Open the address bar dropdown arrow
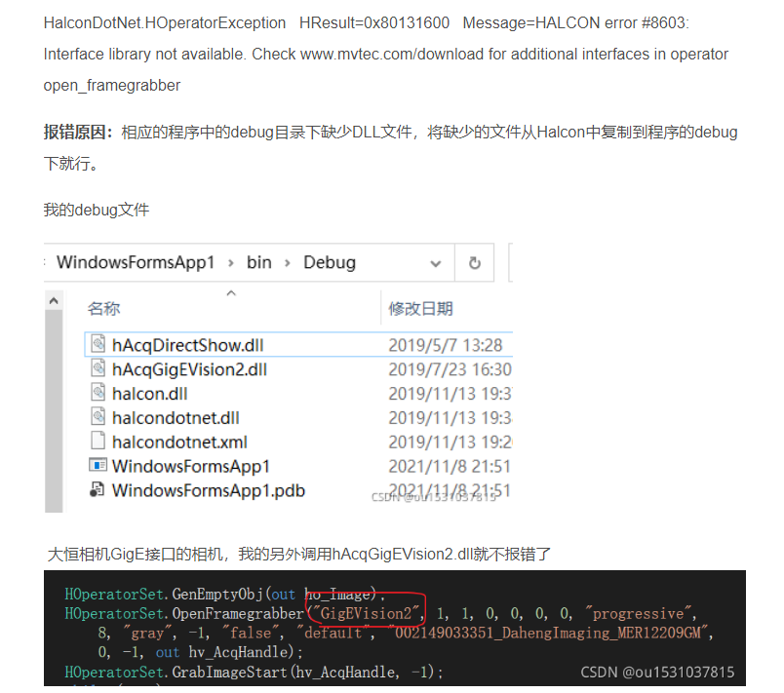Screen dimensions: 784x693 point(436,261)
